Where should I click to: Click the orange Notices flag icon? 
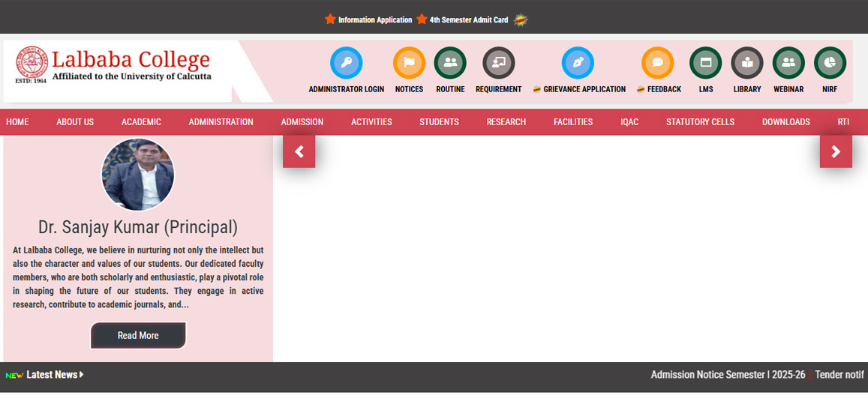(x=409, y=62)
